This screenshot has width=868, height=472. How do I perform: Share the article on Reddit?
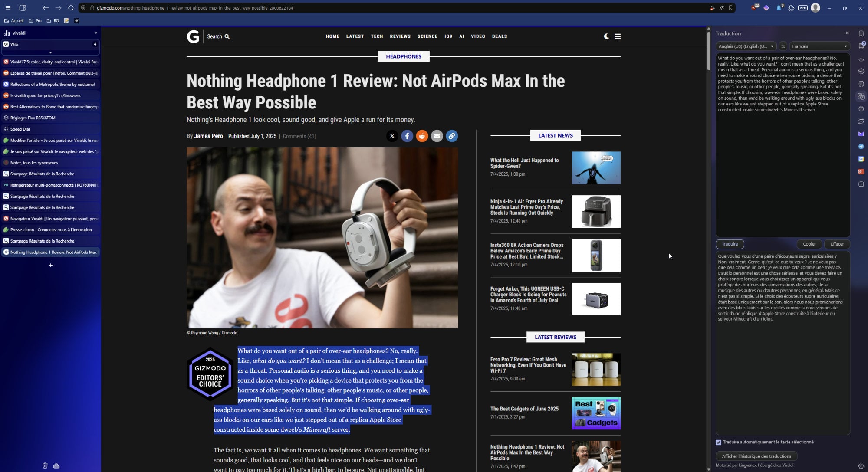[x=422, y=136]
